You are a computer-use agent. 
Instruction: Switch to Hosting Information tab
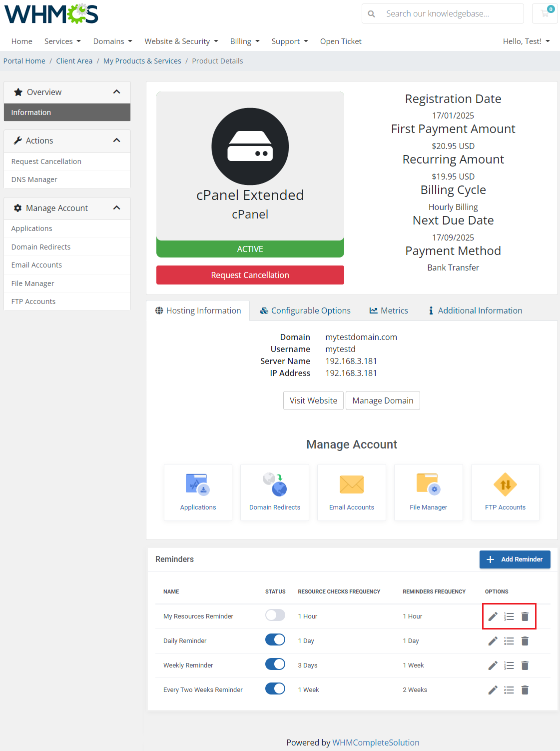(x=198, y=310)
